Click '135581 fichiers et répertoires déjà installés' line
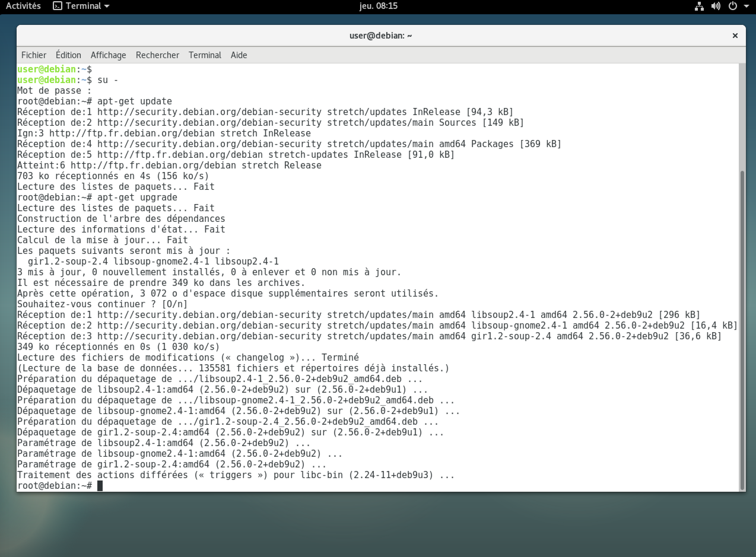756x557 pixels. (233, 368)
